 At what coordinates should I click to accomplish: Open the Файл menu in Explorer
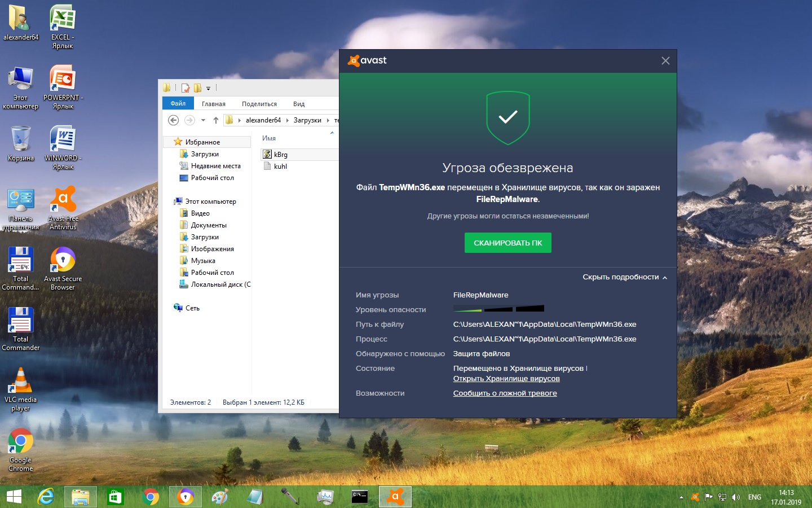point(178,103)
